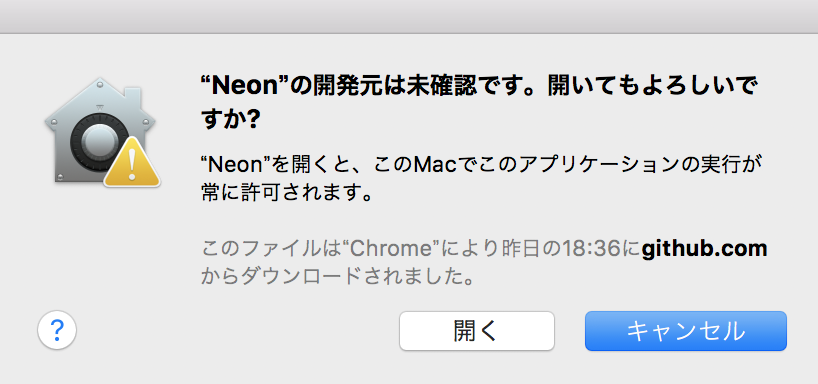Click the 常に許可されます。 text line
This screenshot has width=818, height=384.
[x=287, y=194]
